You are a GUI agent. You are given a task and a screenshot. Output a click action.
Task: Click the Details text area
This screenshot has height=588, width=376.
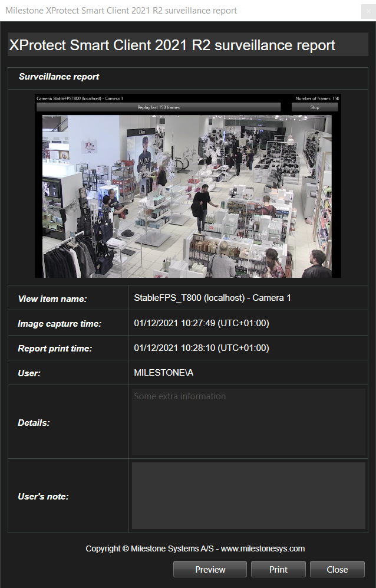click(x=249, y=422)
